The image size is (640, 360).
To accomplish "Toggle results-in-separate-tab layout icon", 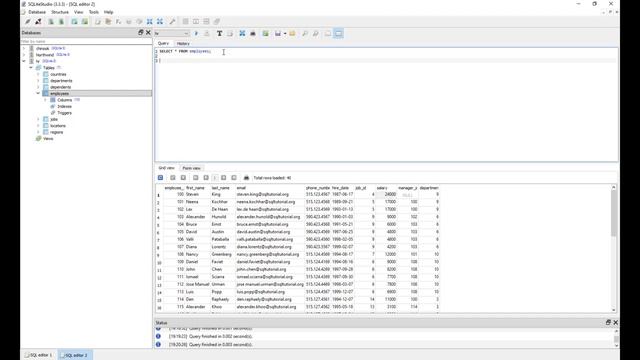I will 328,33.
